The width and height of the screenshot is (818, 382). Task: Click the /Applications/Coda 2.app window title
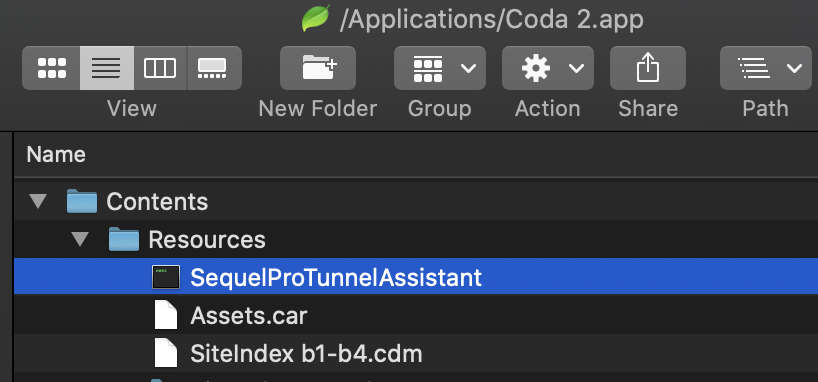[x=491, y=19]
